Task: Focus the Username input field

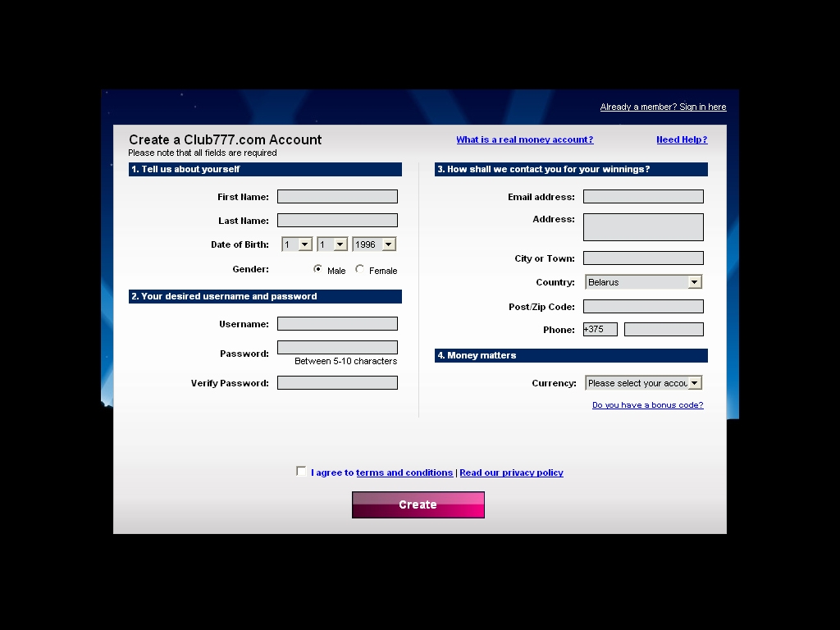Action: (x=337, y=324)
